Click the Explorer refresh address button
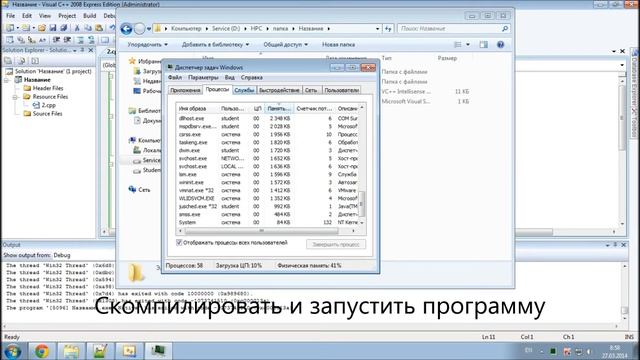640x360 pixels. (x=388, y=29)
